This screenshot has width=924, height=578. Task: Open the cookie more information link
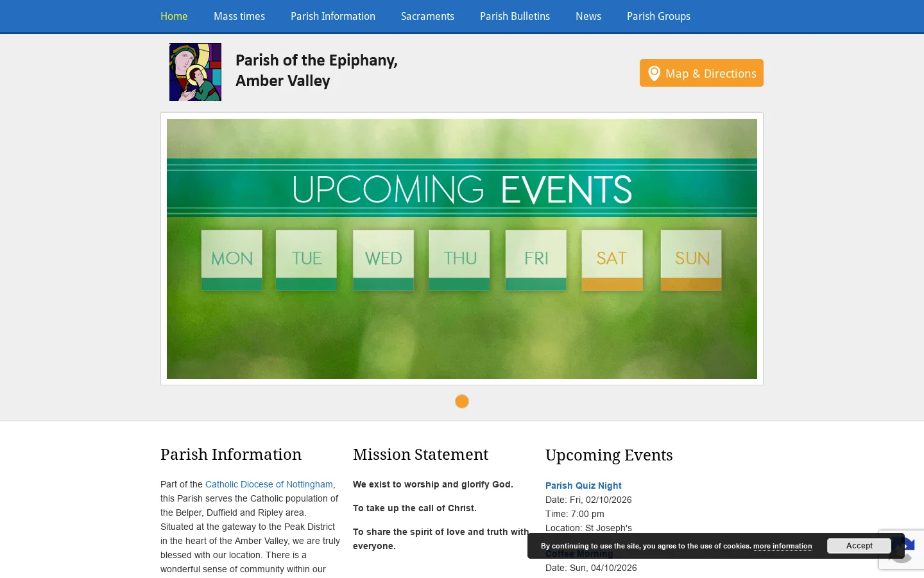click(782, 546)
